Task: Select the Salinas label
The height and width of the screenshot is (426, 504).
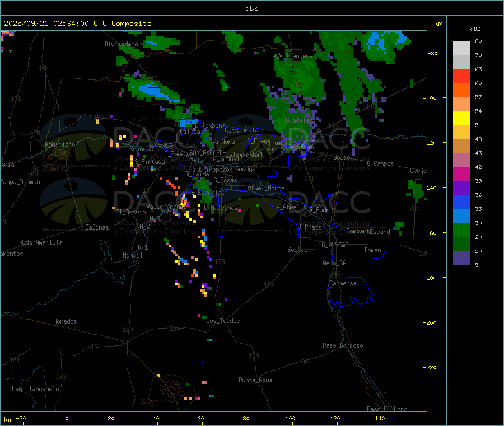Action: point(97,227)
